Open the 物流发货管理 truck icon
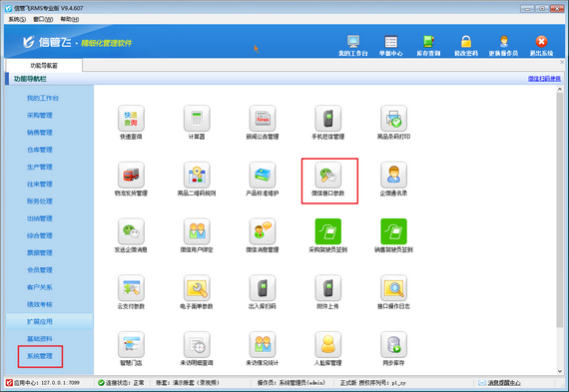 (x=131, y=175)
